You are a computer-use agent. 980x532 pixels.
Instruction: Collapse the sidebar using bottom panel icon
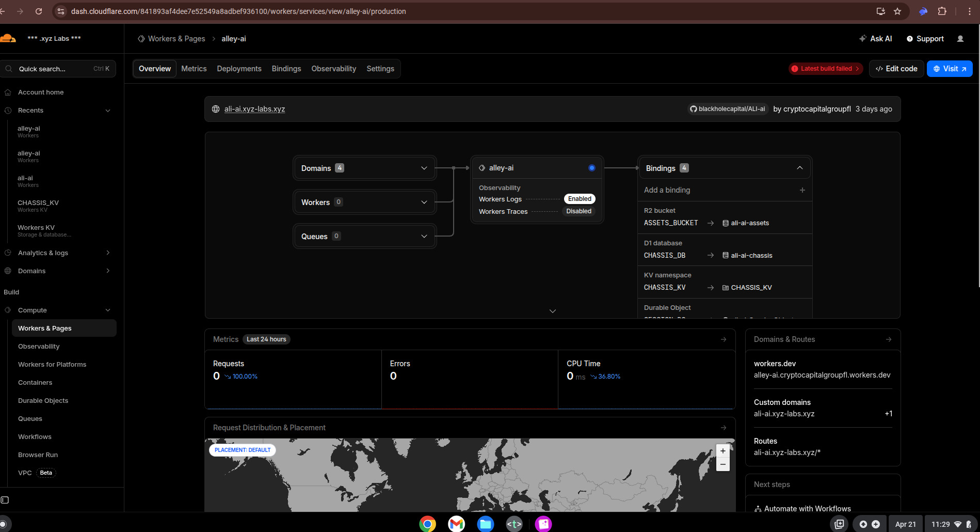5,500
